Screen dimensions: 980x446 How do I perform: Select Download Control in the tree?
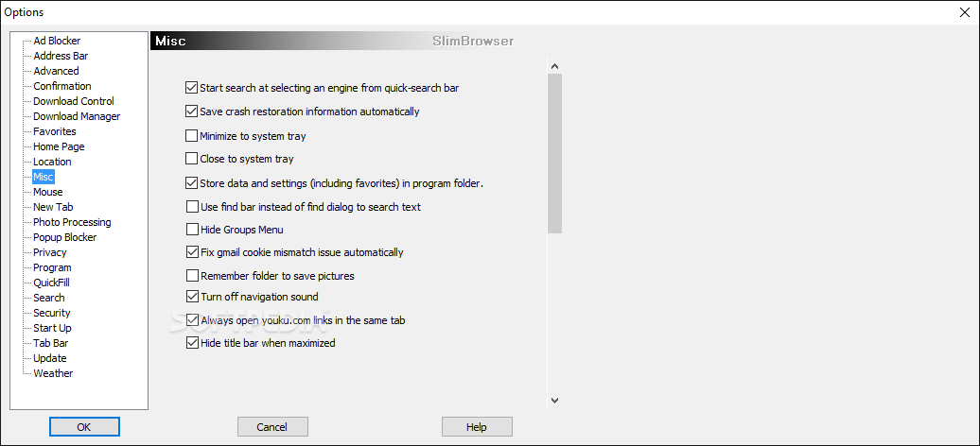74,100
